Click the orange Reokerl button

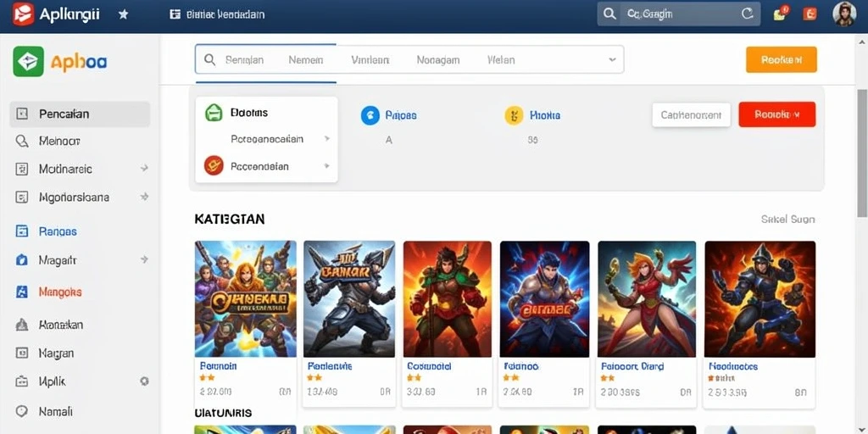pyautogui.click(x=781, y=60)
